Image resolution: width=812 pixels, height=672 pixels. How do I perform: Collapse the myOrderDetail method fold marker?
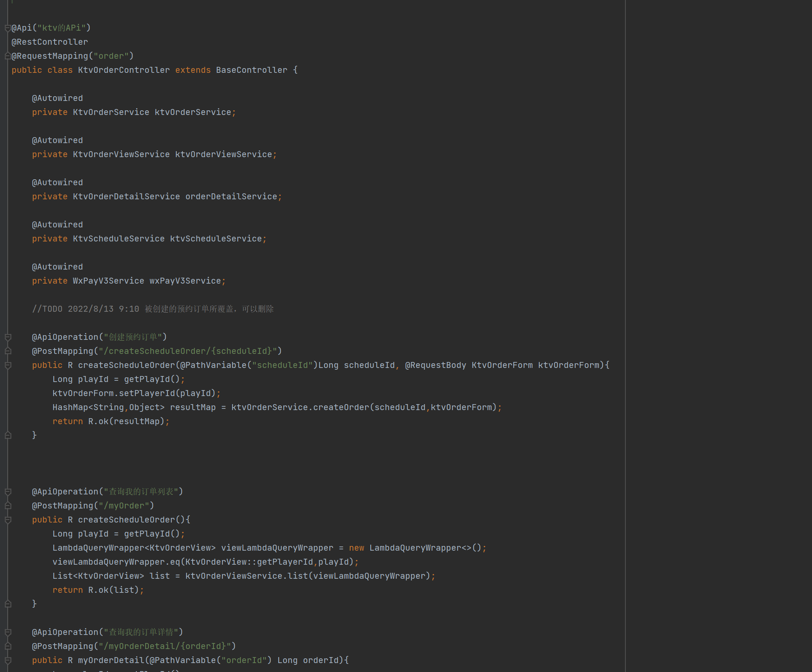(8, 661)
